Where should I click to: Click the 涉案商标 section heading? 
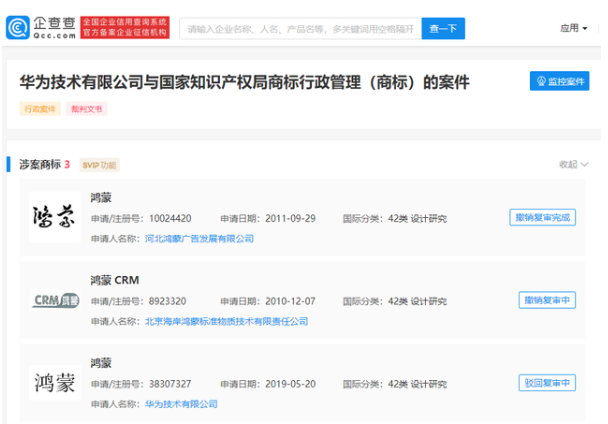pos(40,164)
